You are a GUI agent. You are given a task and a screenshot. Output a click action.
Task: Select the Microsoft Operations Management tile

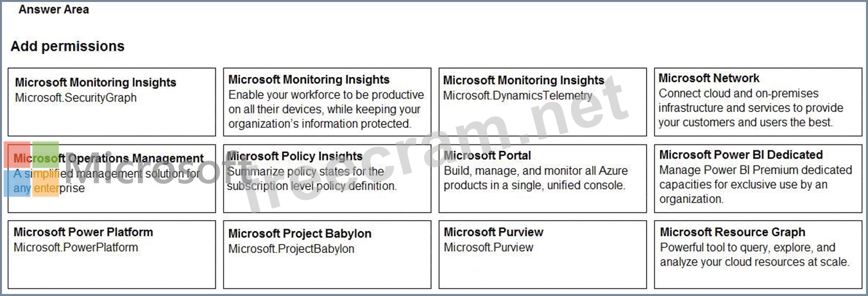tap(112, 178)
